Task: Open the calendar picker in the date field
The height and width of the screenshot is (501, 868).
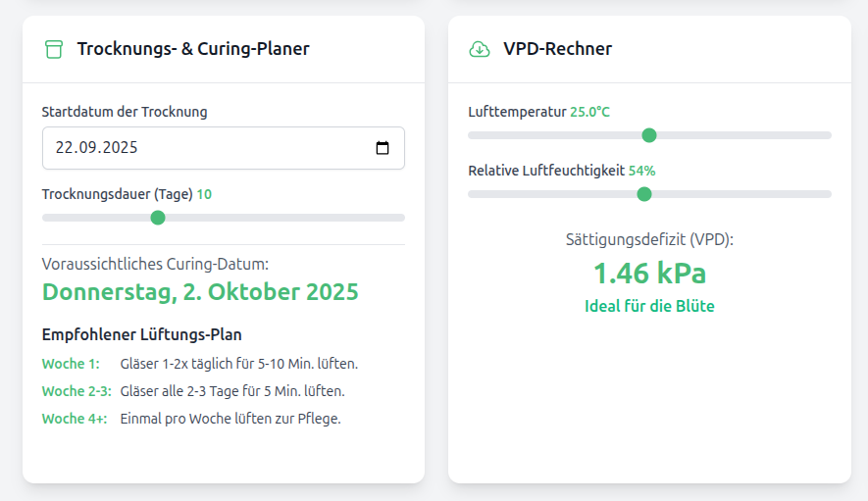Action: click(383, 148)
